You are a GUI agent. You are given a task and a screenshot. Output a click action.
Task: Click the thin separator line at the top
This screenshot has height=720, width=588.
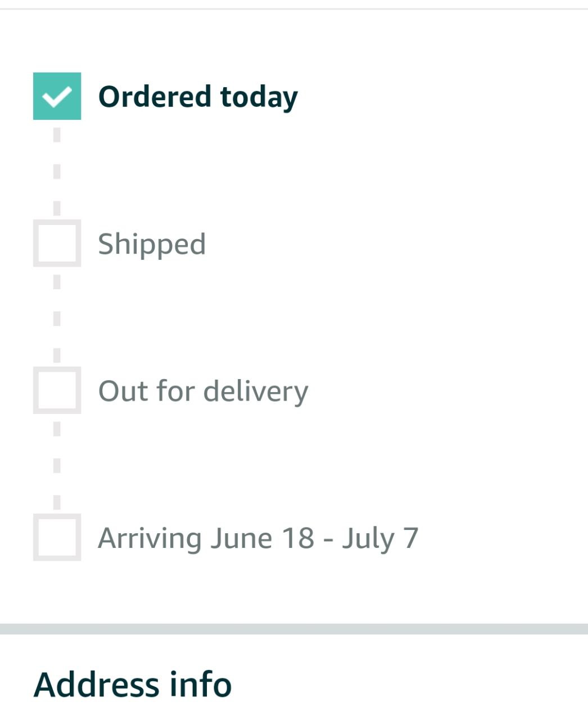(x=294, y=9)
